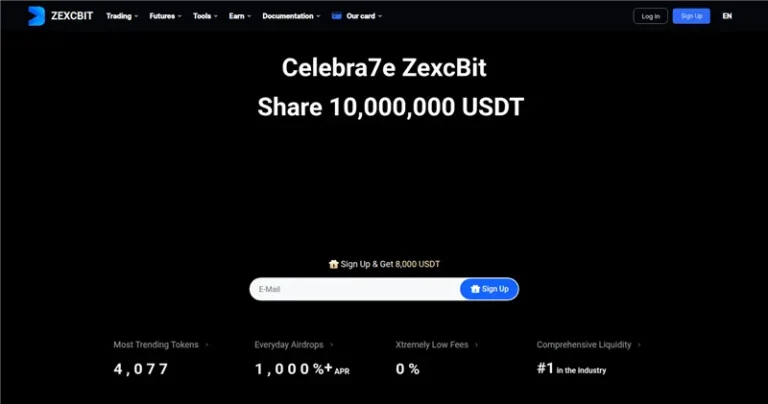Open the Earn menu
The height and width of the screenshot is (404, 768).
pyautogui.click(x=240, y=16)
